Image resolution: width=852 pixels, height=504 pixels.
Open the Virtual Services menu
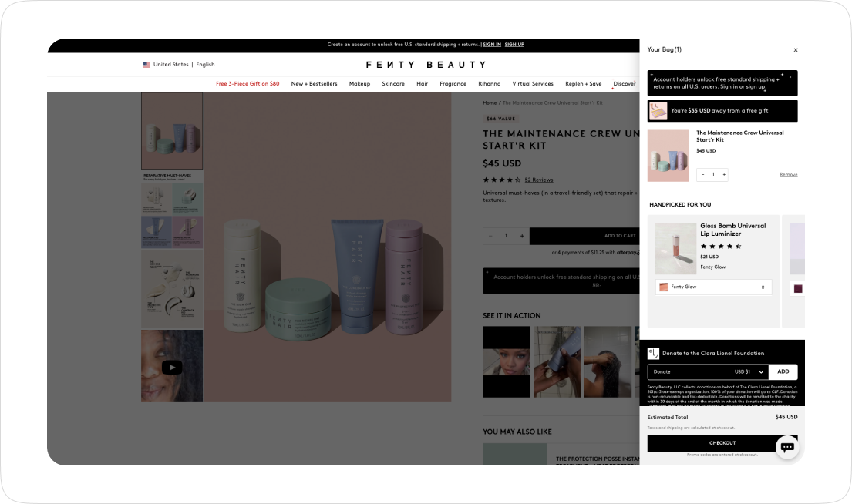coord(533,84)
